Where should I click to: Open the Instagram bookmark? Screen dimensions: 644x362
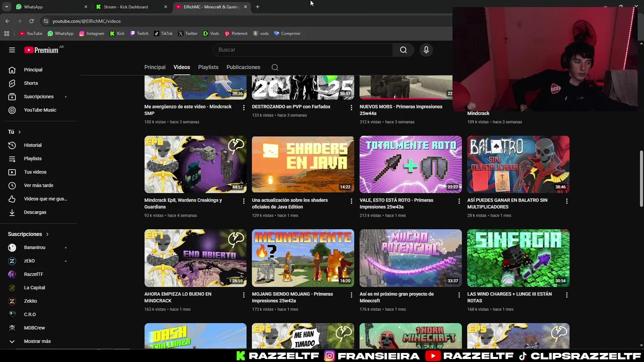[92, 34]
